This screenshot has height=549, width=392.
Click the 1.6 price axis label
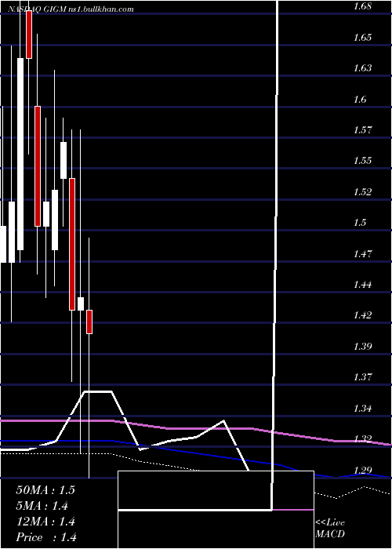[361, 100]
